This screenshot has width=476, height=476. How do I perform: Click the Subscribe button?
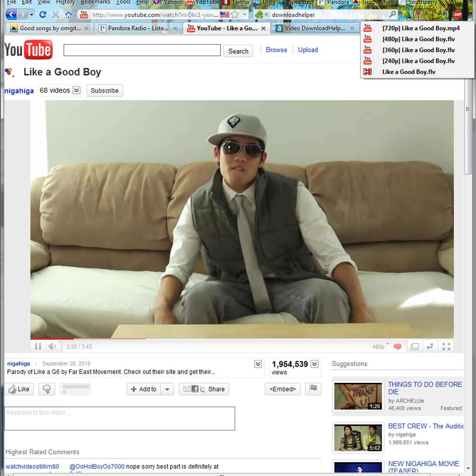click(x=104, y=90)
